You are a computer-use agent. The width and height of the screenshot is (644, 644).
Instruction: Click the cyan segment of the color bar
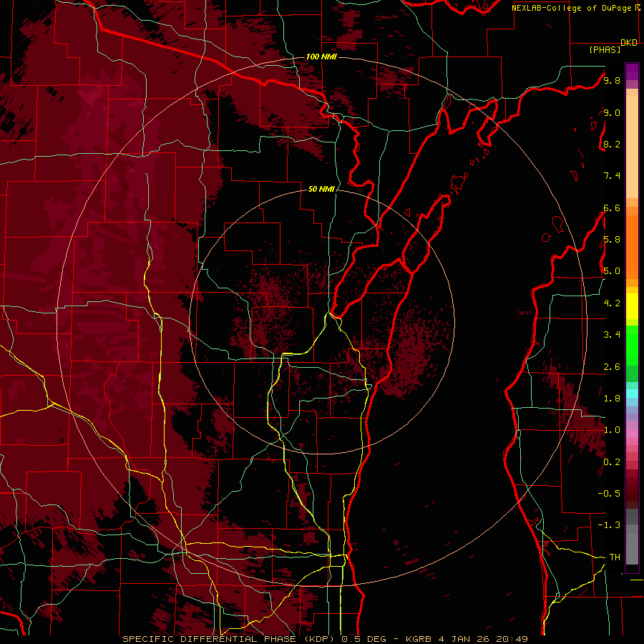(x=632, y=394)
